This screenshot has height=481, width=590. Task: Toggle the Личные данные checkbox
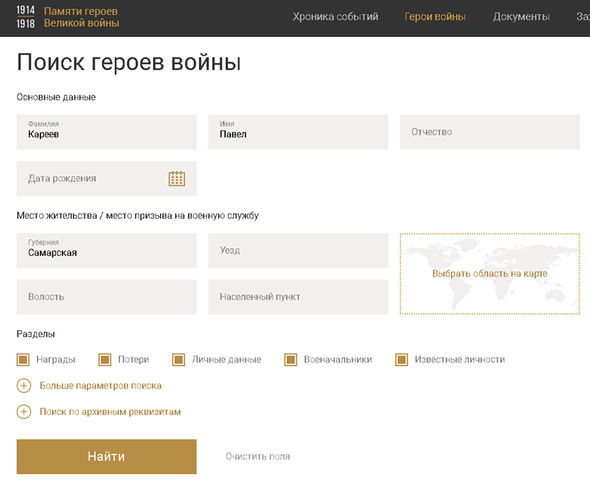tap(178, 359)
